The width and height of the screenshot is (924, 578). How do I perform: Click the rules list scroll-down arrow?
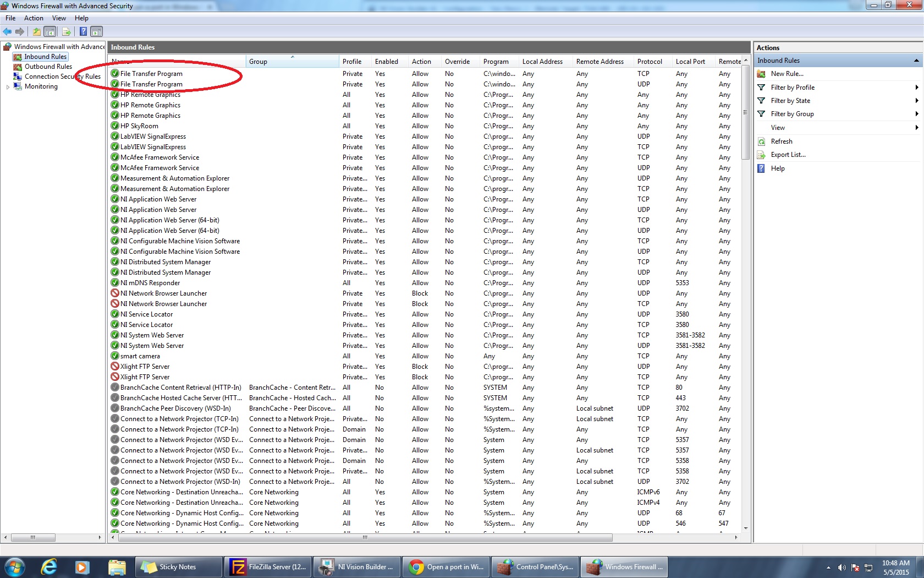click(746, 528)
